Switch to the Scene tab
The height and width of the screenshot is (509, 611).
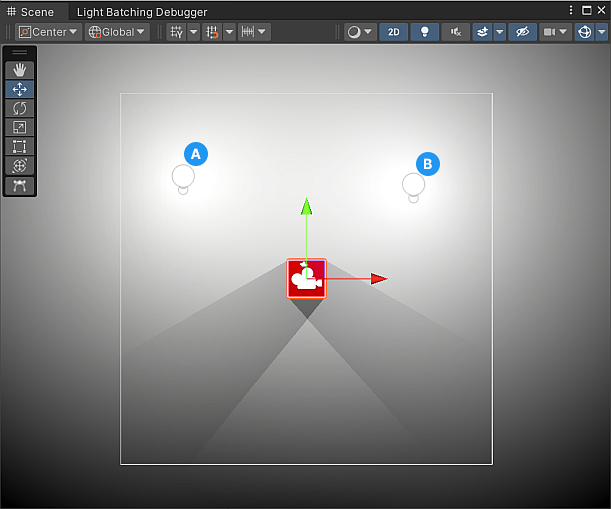tap(31, 12)
